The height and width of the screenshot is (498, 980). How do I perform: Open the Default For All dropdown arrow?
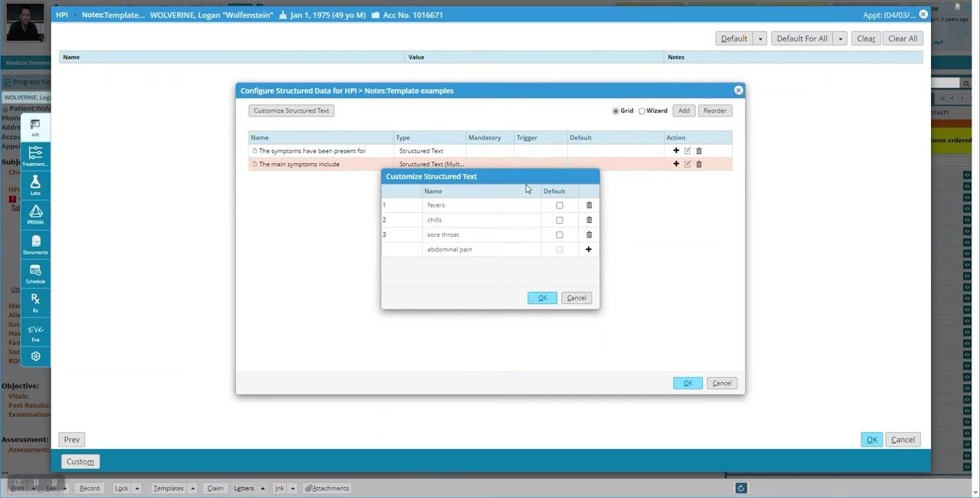point(840,38)
